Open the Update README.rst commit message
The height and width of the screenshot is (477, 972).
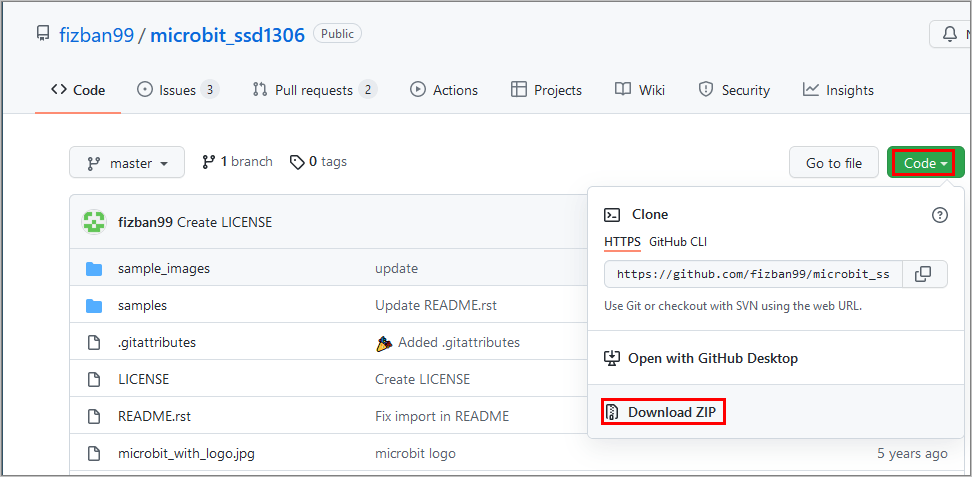point(436,306)
